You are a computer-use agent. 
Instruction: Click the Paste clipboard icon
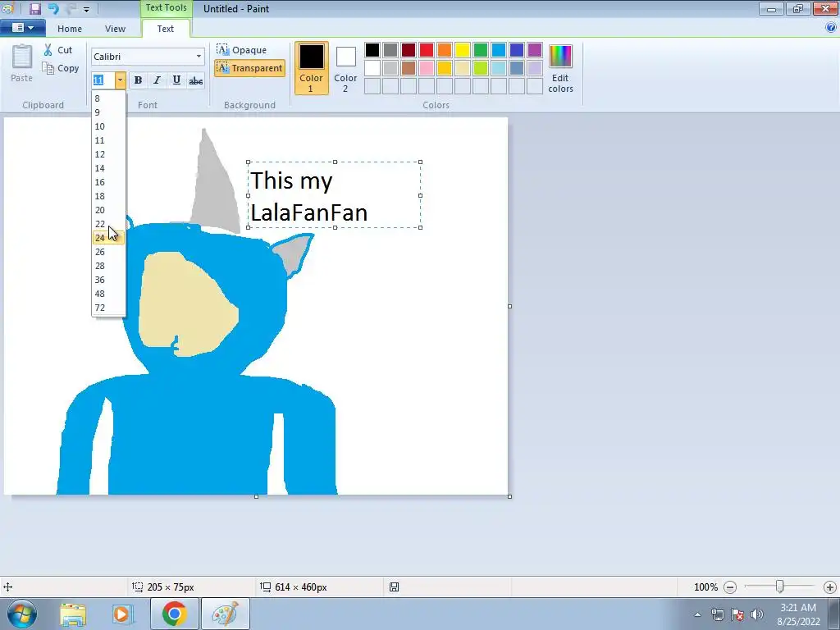22,63
